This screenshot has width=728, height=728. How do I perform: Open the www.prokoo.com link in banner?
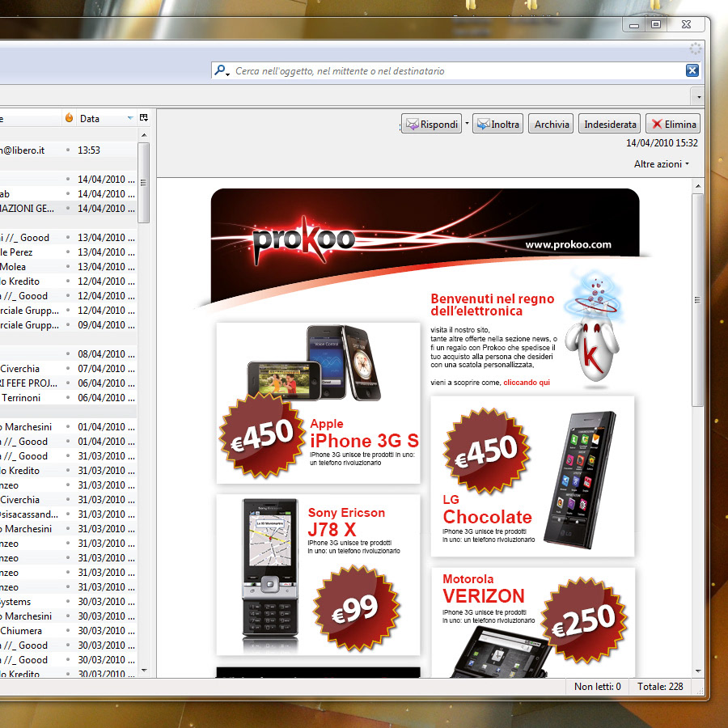click(568, 244)
